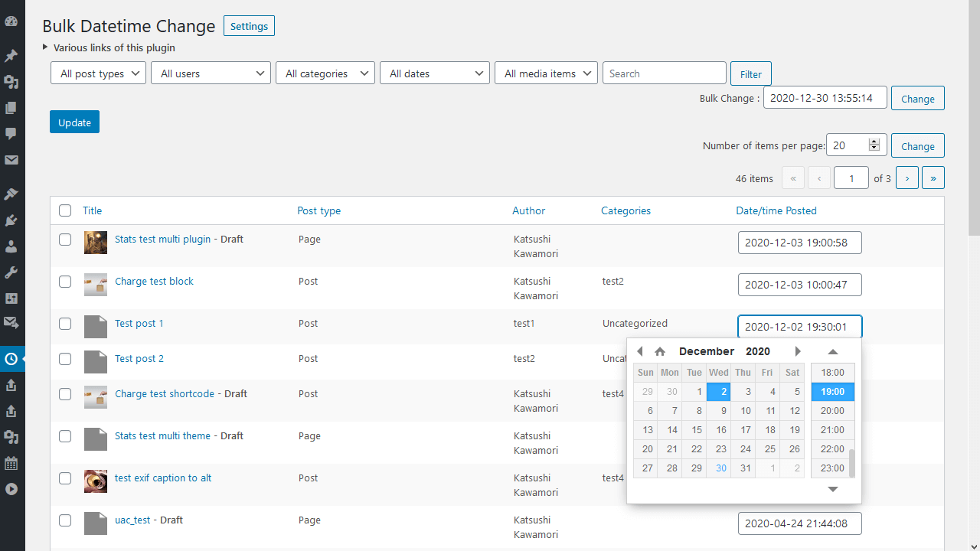Click the blue Update button
This screenshot has height=551, width=980.
pos(74,122)
